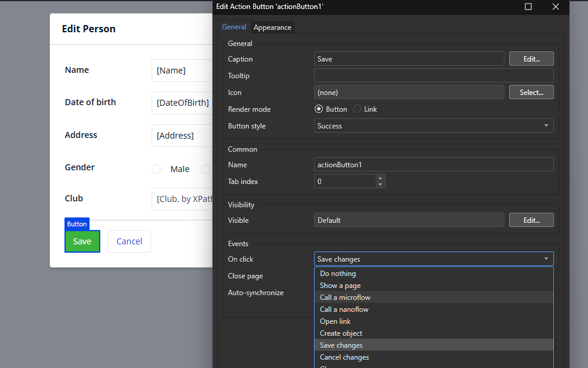Viewport: 588px width, 368px height.
Task: Select the Link render mode radio
Action: click(x=357, y=109)
